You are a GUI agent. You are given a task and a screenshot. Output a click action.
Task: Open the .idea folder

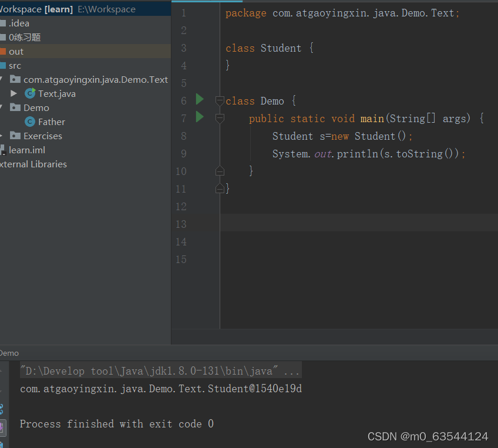(16, 23)
